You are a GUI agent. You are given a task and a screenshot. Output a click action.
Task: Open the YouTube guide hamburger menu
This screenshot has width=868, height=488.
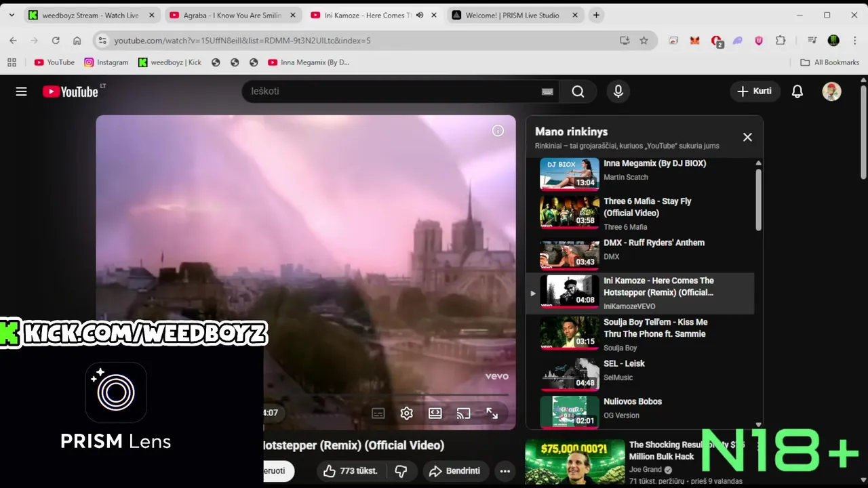tap(21, 91)
